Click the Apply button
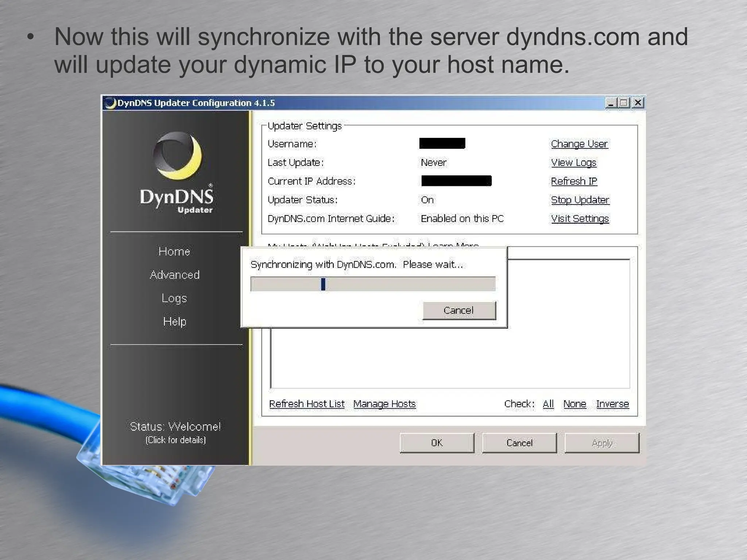This screenshot has width=747, height=560. 602,443
